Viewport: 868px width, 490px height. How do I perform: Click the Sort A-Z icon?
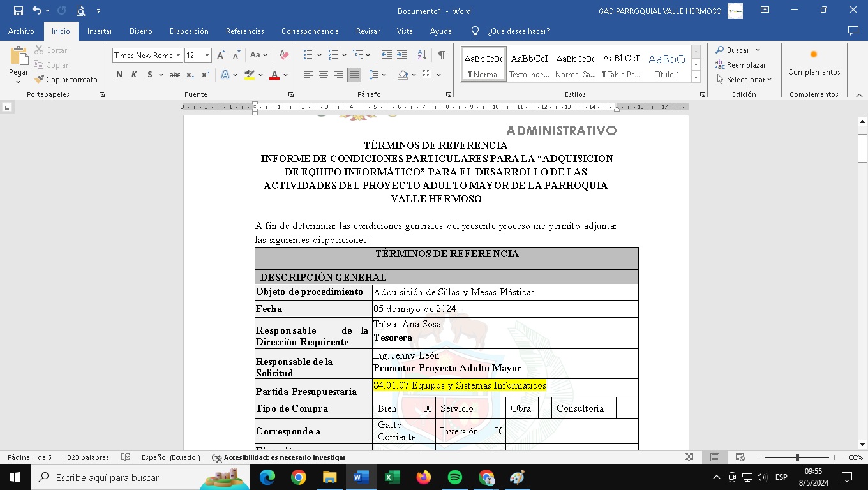[422, 56]
